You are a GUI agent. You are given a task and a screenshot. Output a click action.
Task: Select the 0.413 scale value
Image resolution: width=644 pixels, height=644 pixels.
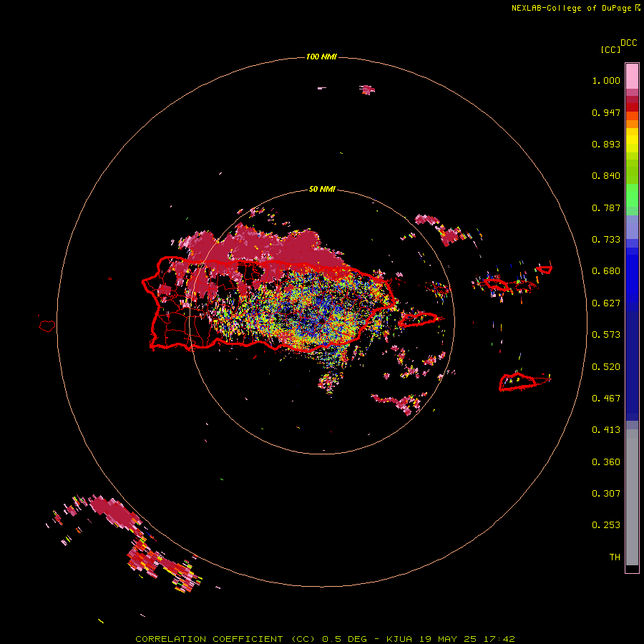point(606,430)
